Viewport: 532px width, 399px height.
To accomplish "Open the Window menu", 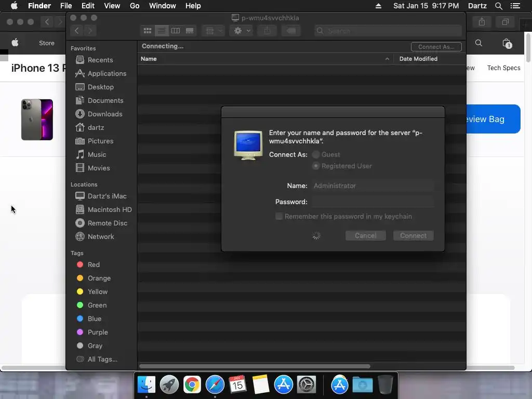I will [x=163, y=6].
